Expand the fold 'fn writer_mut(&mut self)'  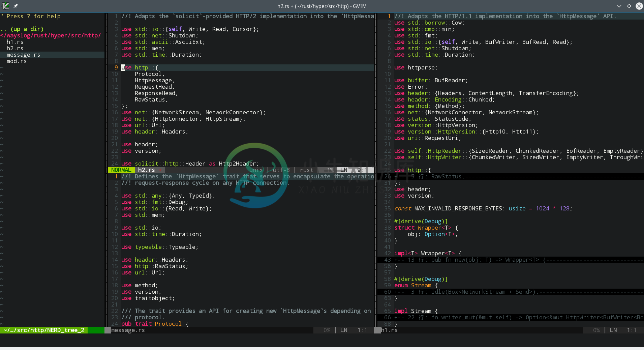[x=519, y=317]
